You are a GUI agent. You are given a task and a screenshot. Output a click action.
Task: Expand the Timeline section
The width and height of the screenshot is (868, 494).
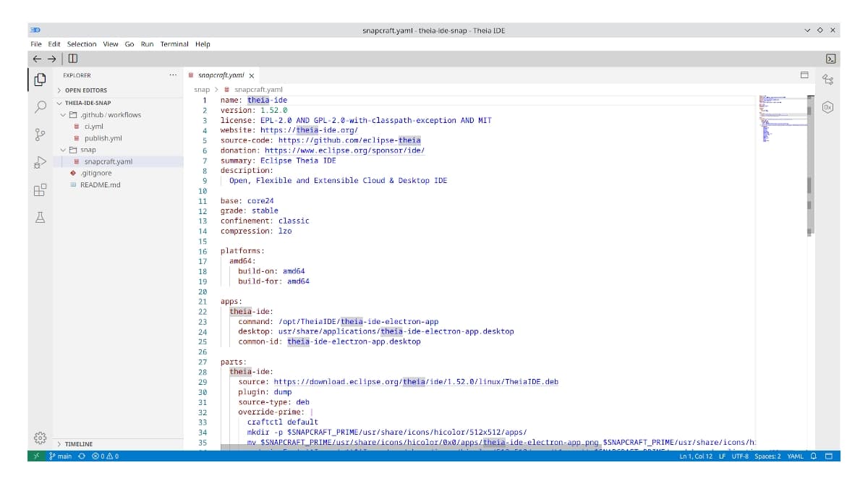click(78, 444)
